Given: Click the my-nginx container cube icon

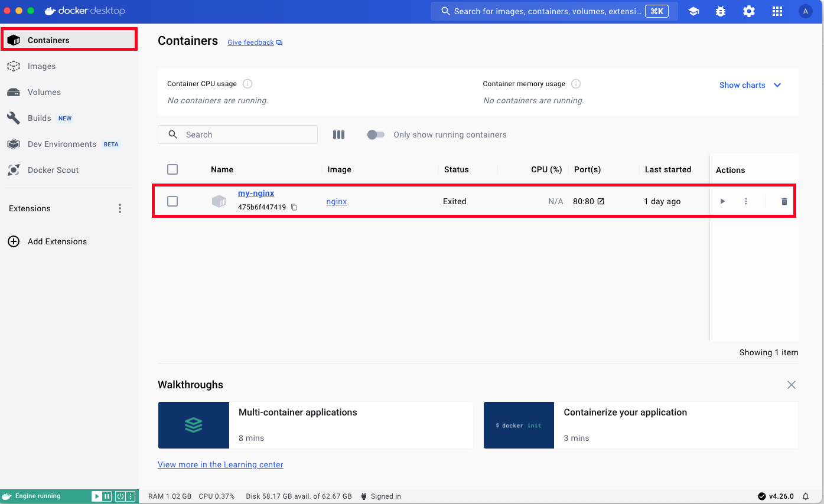Looking at the screenshot, I should 219,201.
